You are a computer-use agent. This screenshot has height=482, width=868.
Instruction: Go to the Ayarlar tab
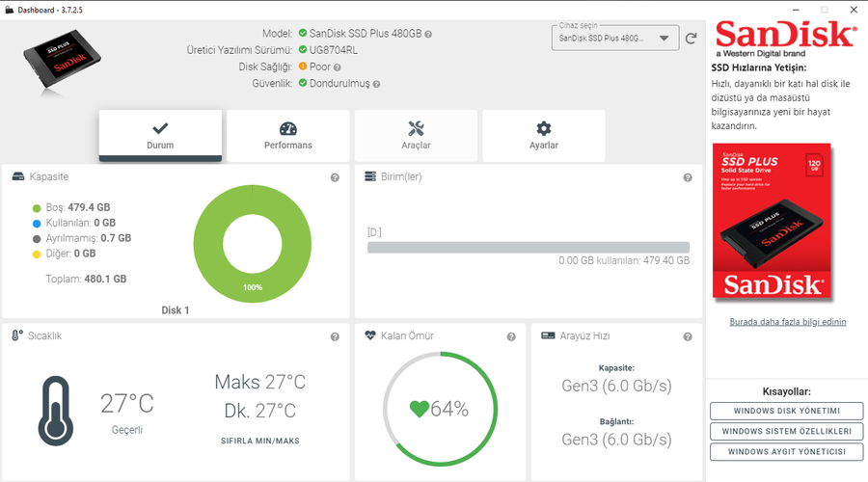[544, 136]
